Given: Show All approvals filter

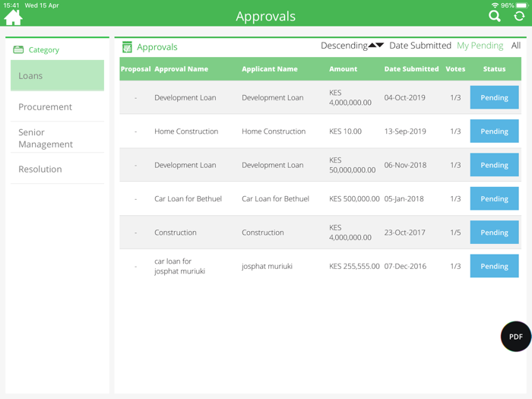Looking at the screenshot, I should click(515, 46).
